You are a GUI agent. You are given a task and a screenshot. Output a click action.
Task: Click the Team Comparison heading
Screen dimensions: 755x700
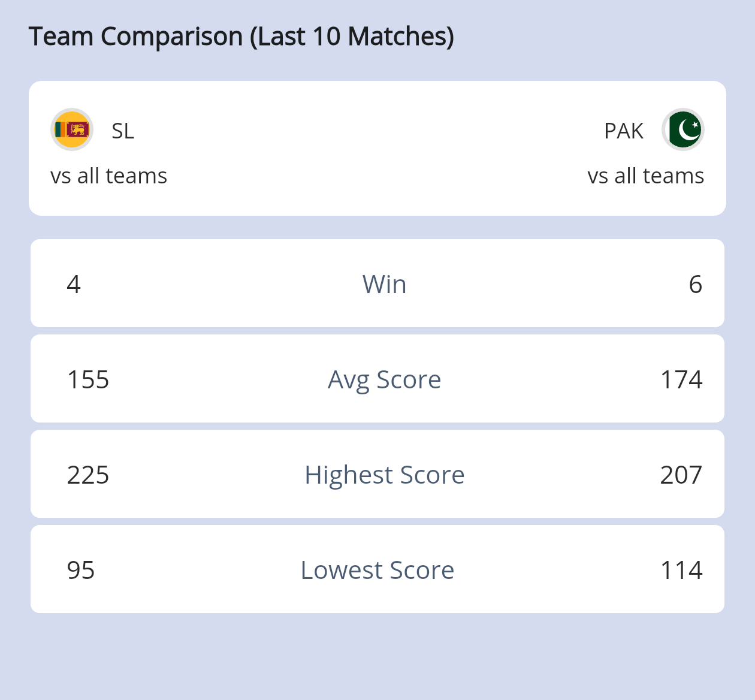[241, 37]
